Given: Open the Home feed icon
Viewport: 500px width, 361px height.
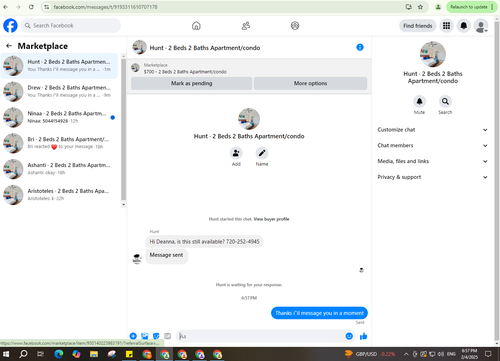Looking at the screenshot, I should (x=196, y=26).
